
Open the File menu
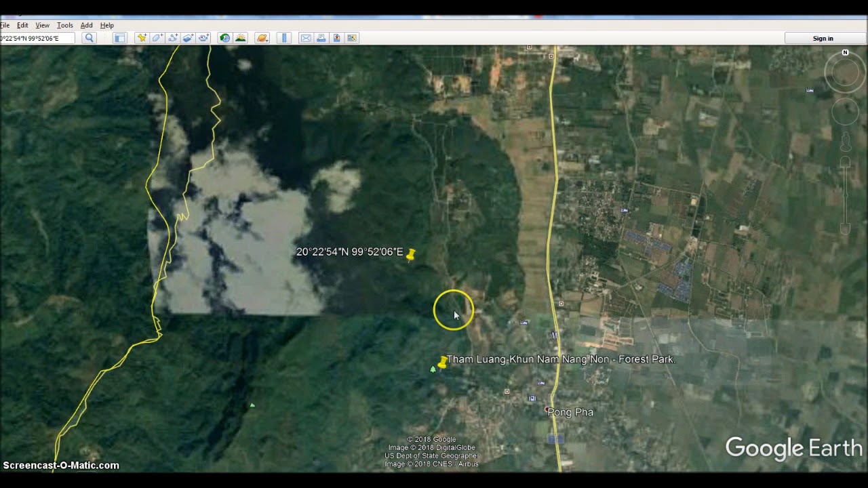click(5, 25)
